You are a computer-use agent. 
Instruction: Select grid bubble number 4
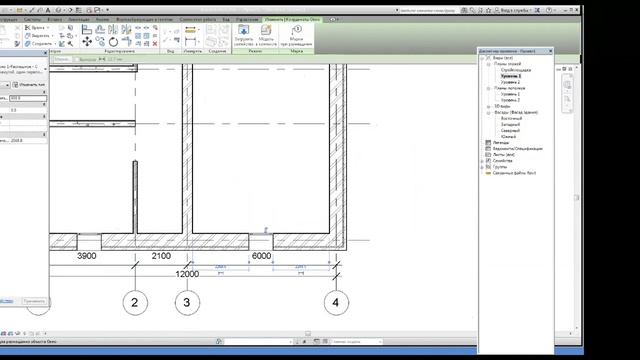click(x=336, y=303)
